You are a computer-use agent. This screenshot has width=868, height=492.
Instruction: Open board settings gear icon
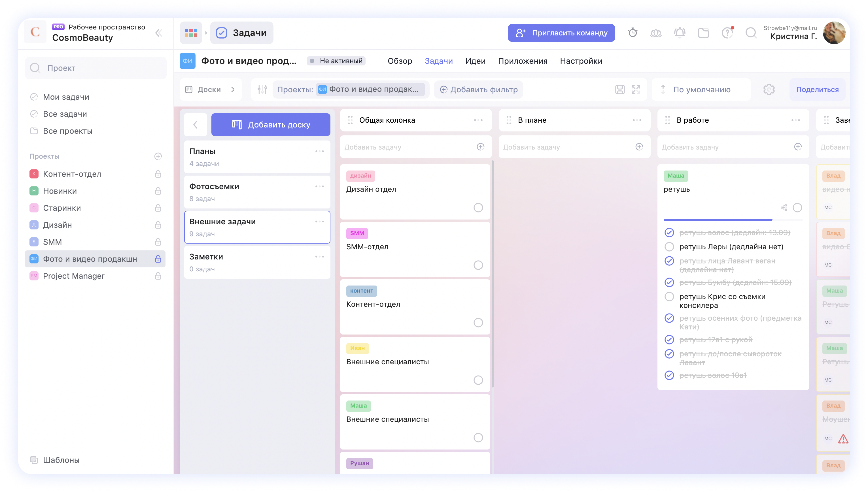[x=769, y=90]
